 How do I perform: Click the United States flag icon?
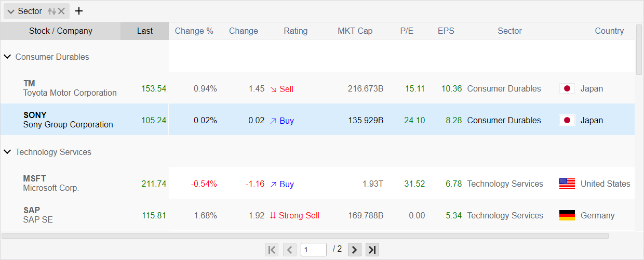tap(567, 184)
